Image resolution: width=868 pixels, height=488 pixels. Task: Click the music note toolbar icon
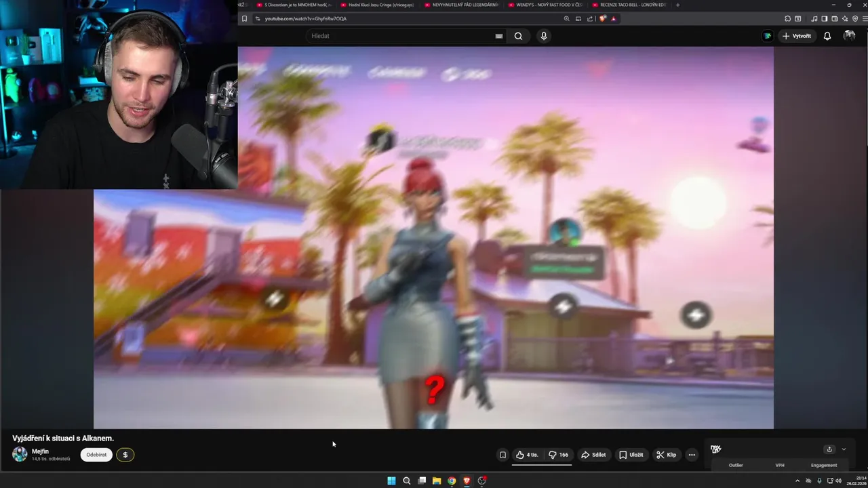click(814, 18)
